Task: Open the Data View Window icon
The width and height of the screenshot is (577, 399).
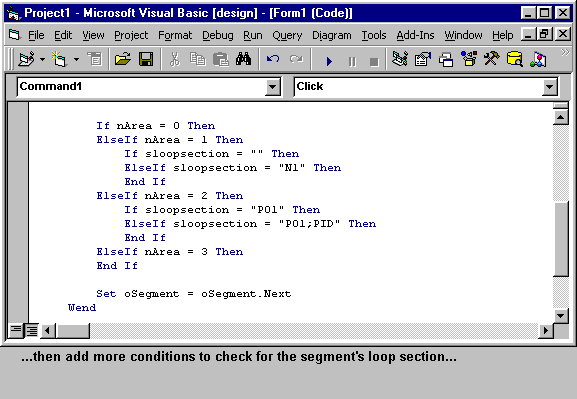Action: coord(514,59)
